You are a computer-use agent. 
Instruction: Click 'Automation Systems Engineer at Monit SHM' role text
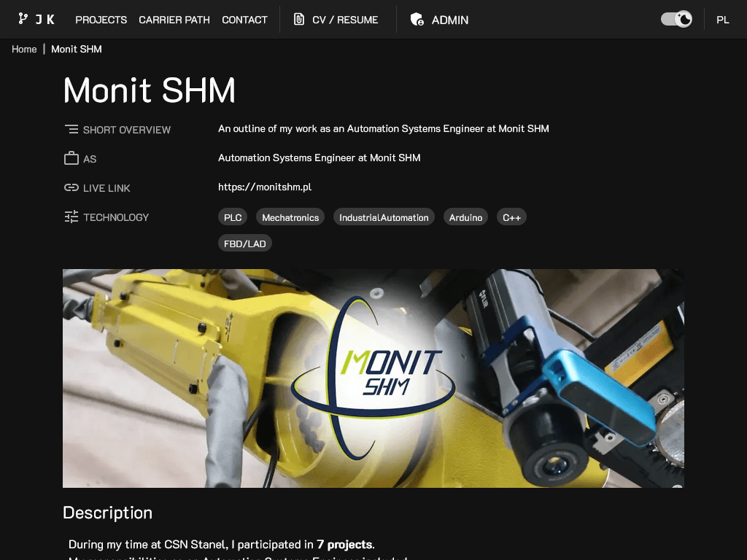pos(320,157)
